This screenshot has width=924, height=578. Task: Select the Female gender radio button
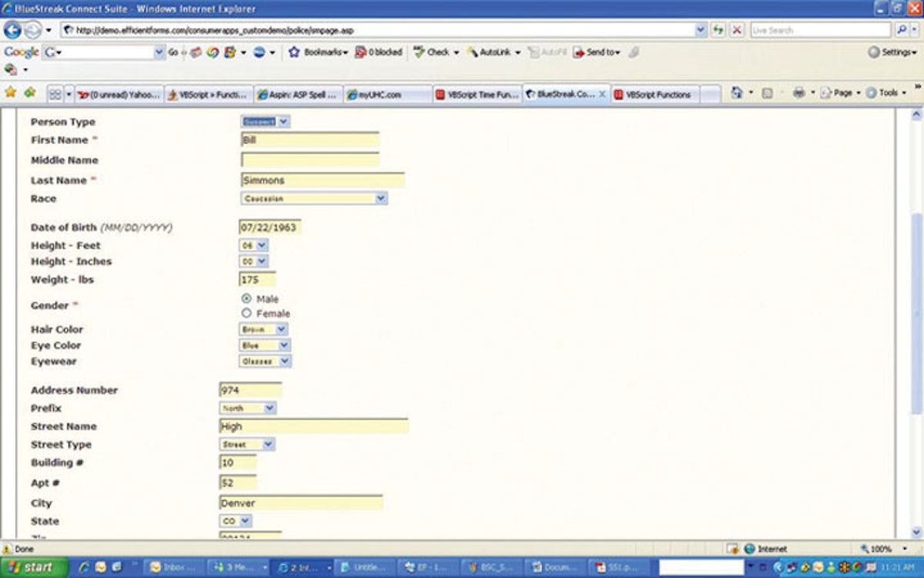[x=246, y=313]
